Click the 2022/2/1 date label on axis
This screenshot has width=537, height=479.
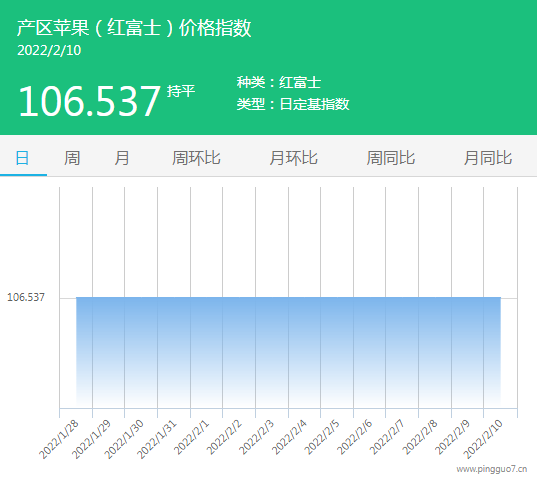191,438
